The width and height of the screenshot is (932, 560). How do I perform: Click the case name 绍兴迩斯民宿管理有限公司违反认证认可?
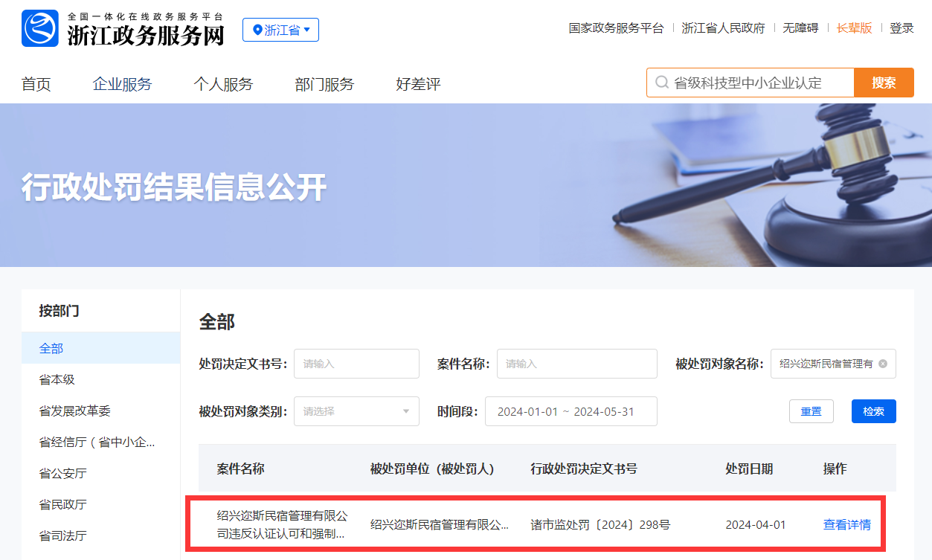coord(282,524)
